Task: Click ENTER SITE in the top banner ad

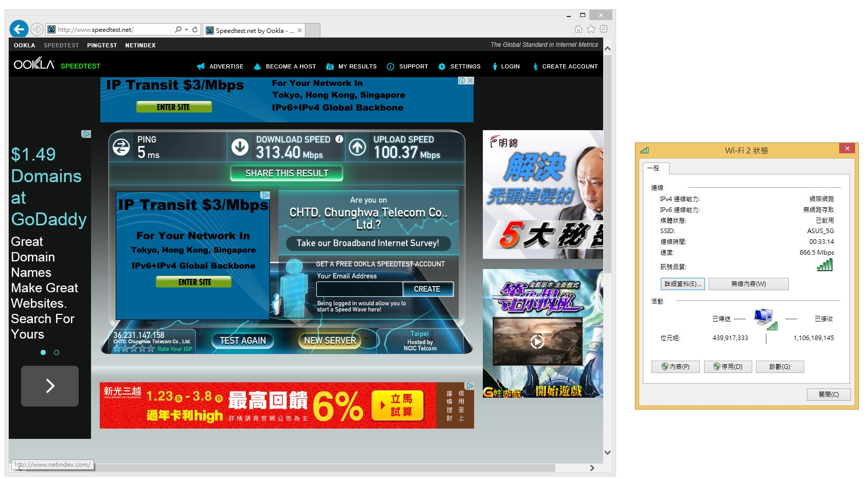Action: (x=174, y=107)
